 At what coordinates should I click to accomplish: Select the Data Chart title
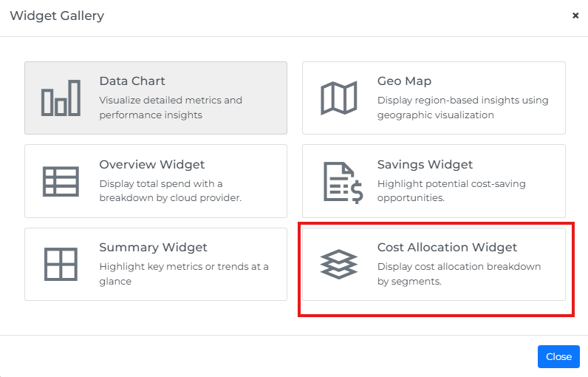click(132, 81)
